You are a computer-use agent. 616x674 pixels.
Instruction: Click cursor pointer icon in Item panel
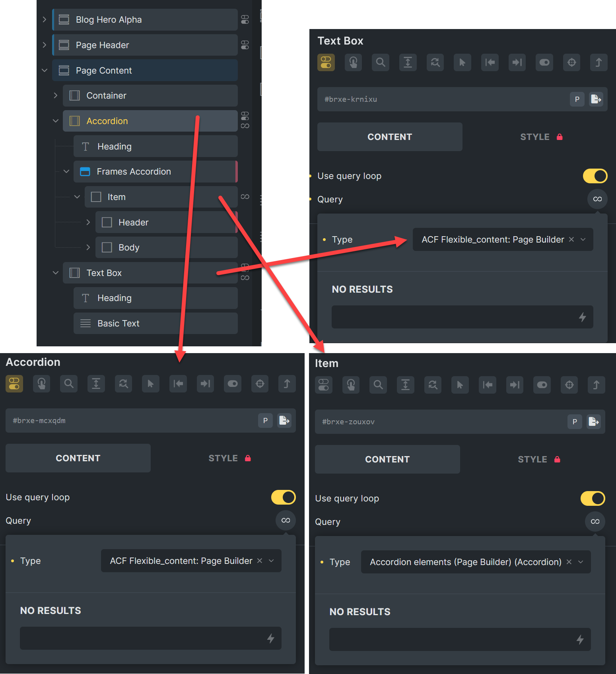click(460, 385)
